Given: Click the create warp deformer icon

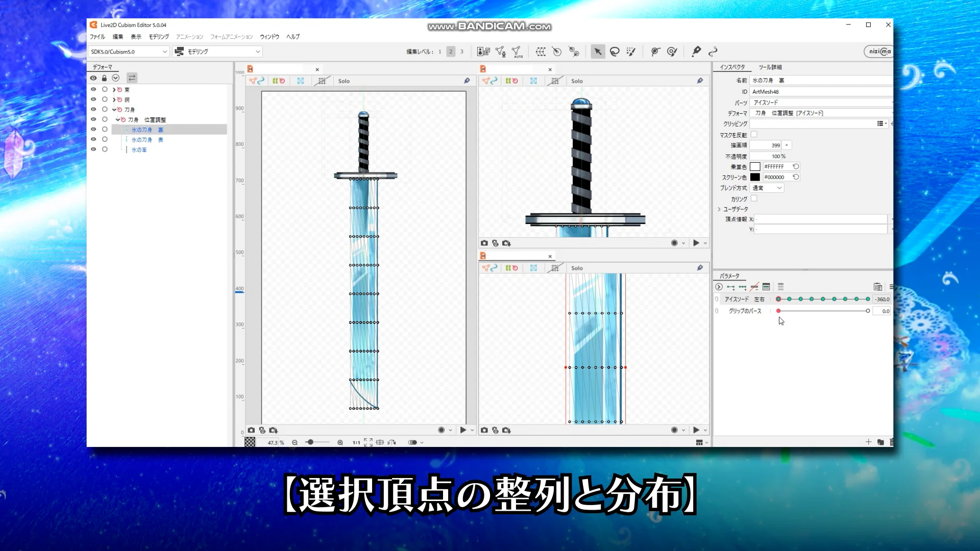Looking at the screenshot, I should pos(540,52).
